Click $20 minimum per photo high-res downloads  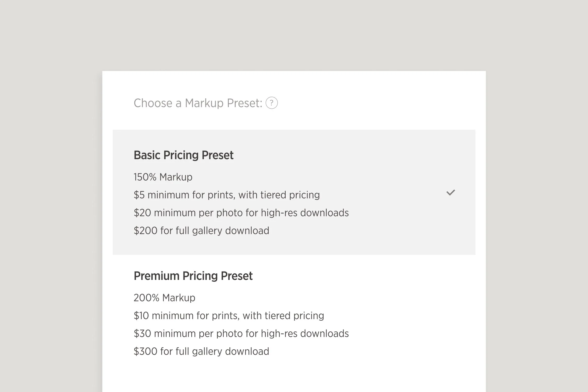point(241,213)
